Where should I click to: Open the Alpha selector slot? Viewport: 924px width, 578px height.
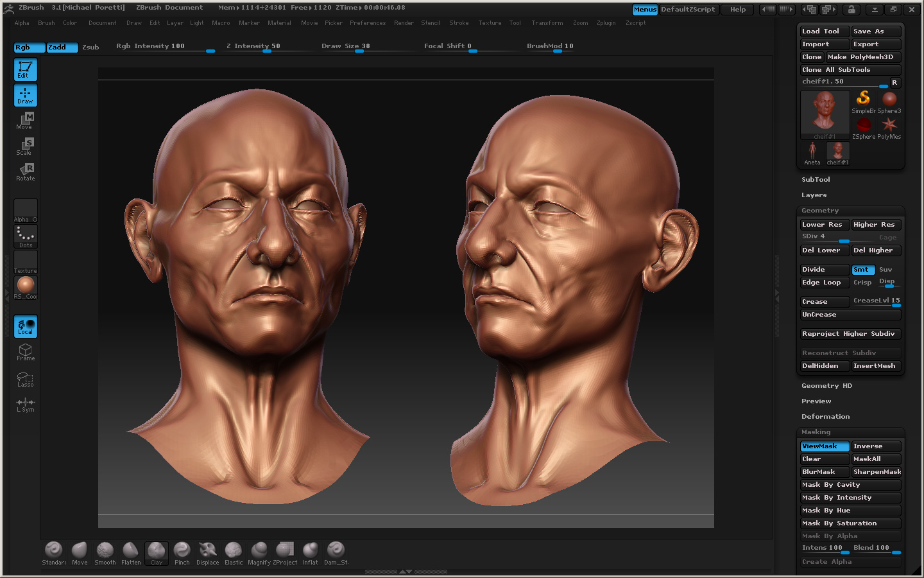point(26,211)
